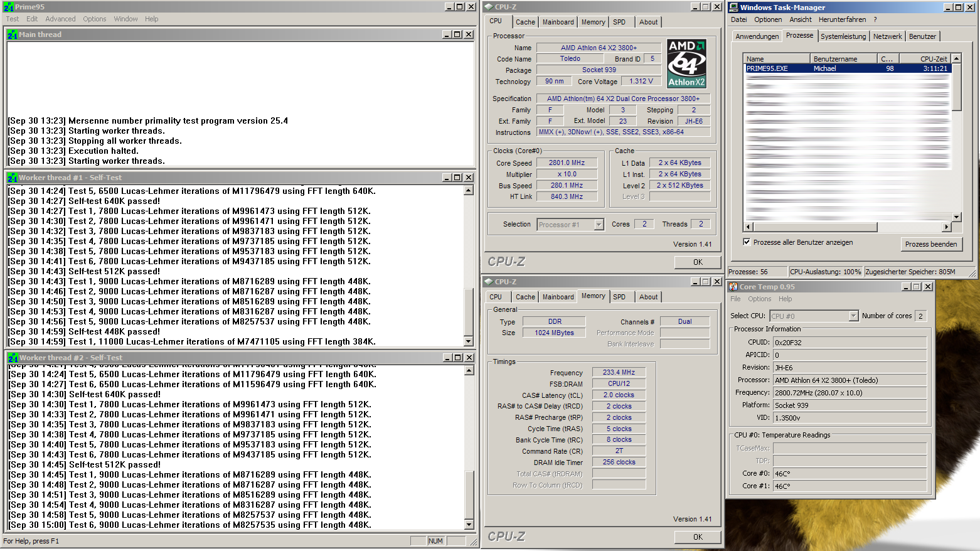Switch to Anwendungen tab
The width and height of the screenshot is (980, 551).
757,36
